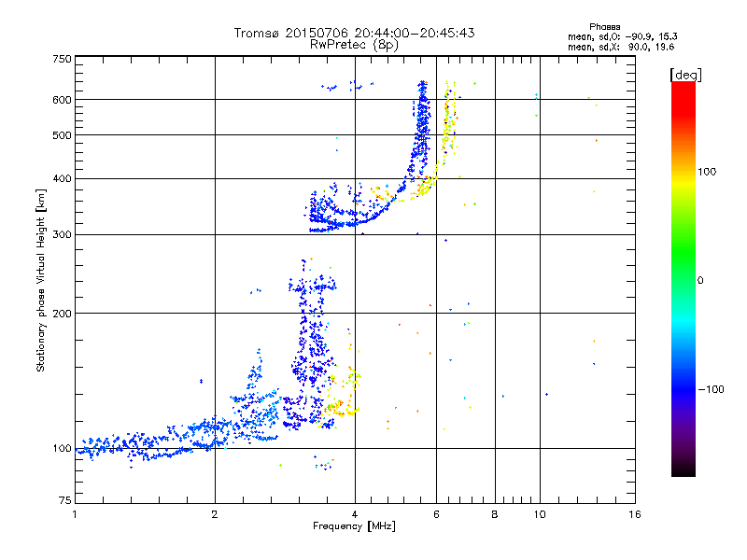Click the 'Phases' header text
Viewport: 747px width, 560px height.
(604, 27)
